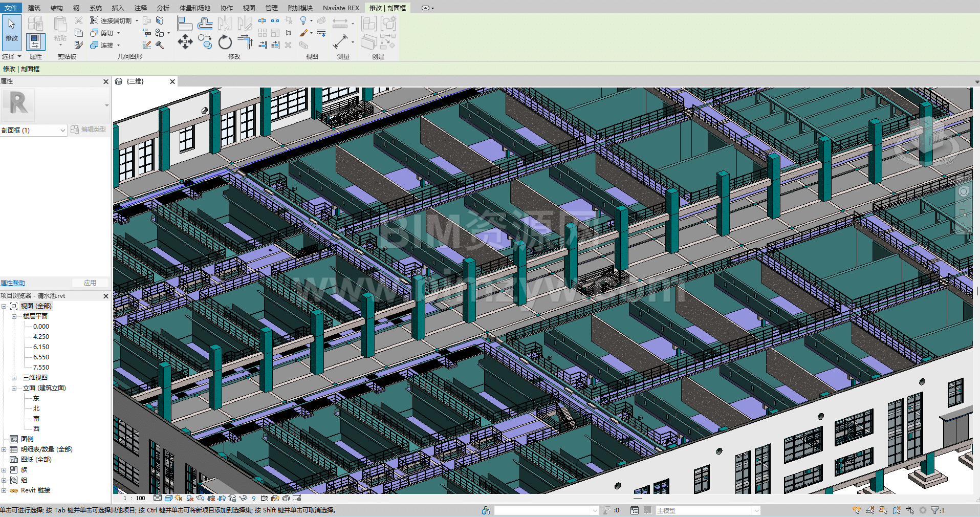Toggle Shadows icon in view control bar
This screenshot has width=980, height=517.
pyautogui.click(x=190, y=498)
